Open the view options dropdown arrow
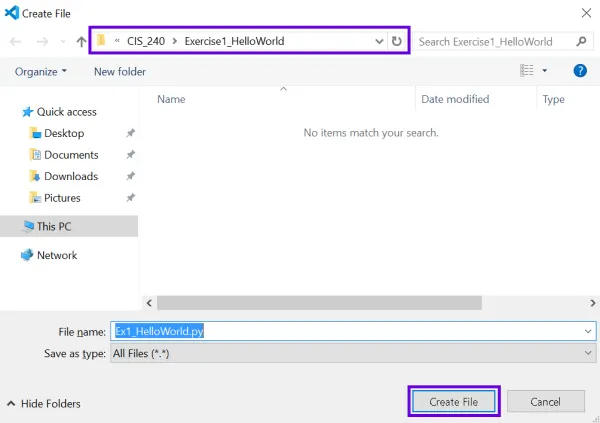Screen dimensions: 600x423 click(545, 70)
